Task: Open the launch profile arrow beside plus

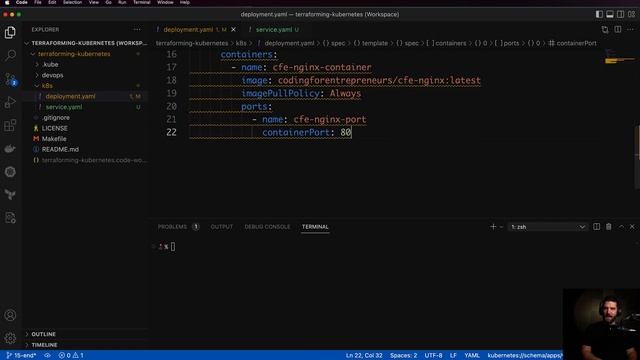Action: click(x=501, y=227)
